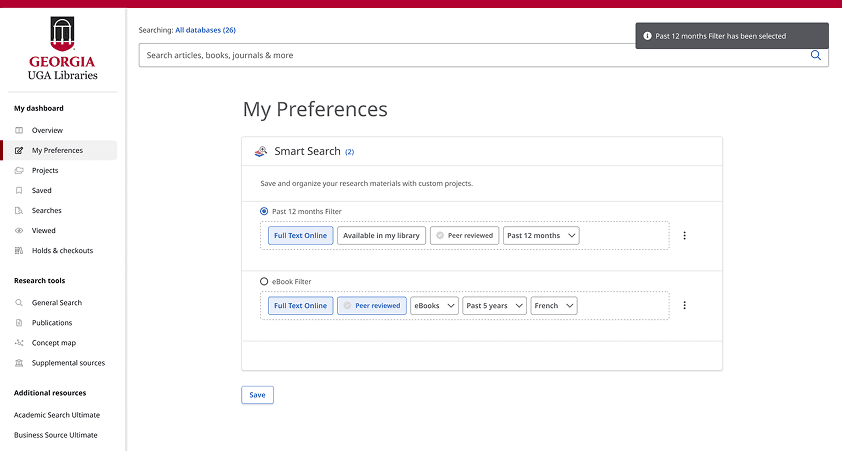
Task: Click the search articles input field
Action: [x=470, y=56]
